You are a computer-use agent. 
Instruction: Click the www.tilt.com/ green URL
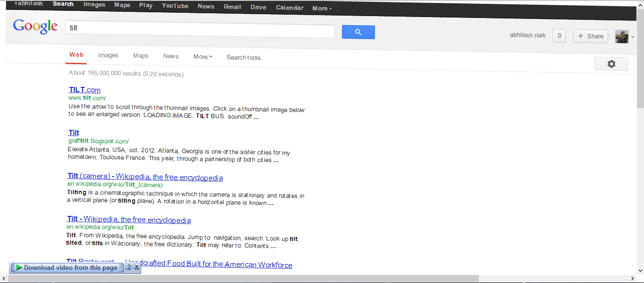[87, 98]
